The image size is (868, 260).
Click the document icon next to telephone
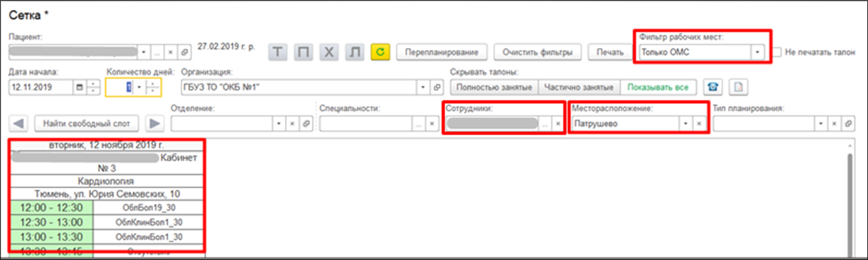[739, 87]
